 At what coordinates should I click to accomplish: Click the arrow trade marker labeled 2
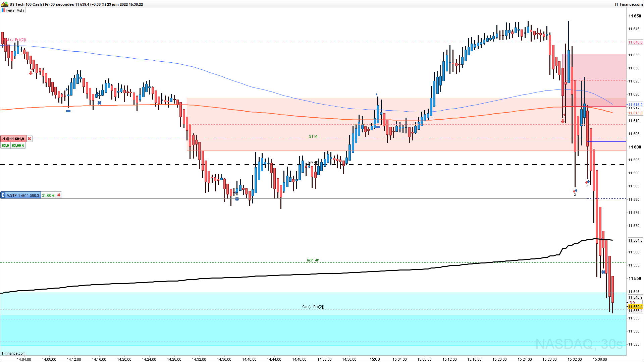[575, 191]
